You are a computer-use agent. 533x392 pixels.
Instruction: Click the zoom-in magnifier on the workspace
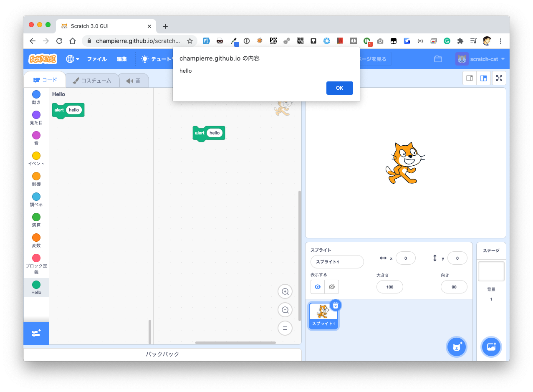285,291
